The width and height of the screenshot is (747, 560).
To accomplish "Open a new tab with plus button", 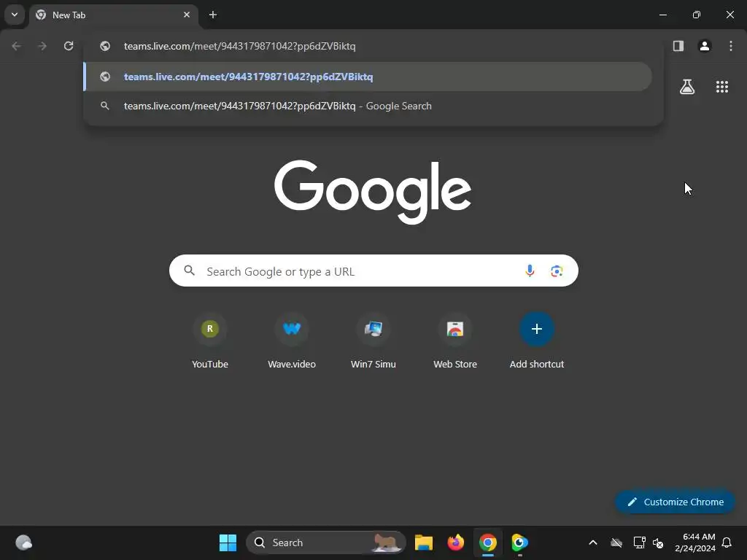I will point(213,15).
